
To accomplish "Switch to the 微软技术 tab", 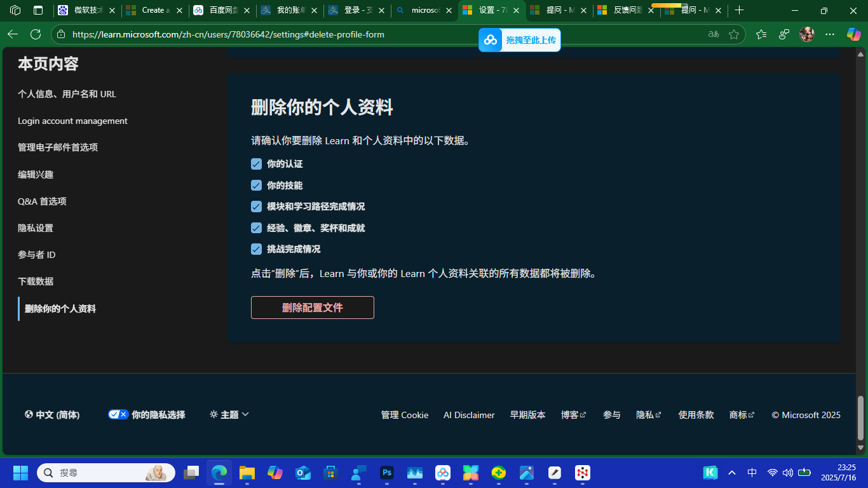I will (86, 10).
